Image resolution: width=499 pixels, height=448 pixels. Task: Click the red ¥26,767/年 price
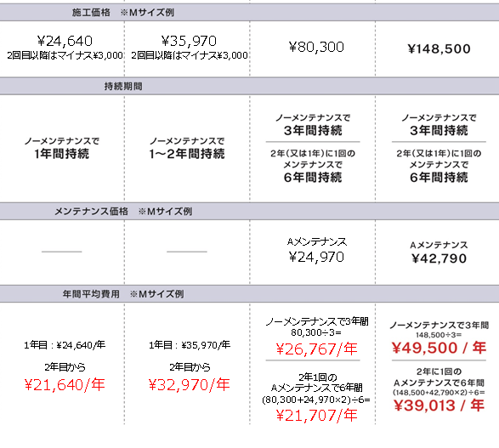point(316,349)
